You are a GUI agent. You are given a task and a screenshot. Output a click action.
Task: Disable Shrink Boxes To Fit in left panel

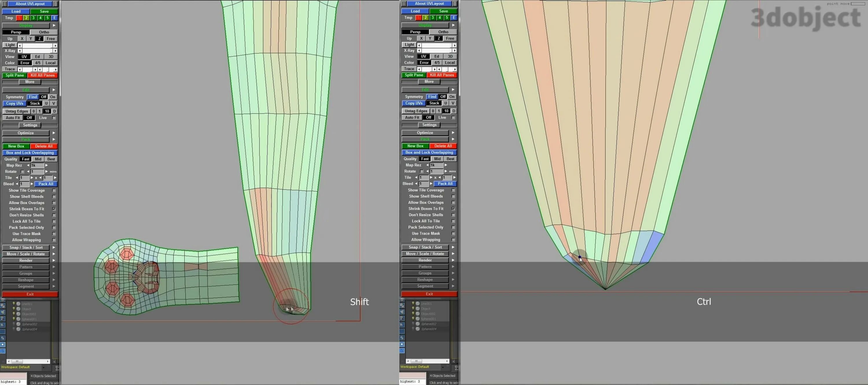pos(54,209)
